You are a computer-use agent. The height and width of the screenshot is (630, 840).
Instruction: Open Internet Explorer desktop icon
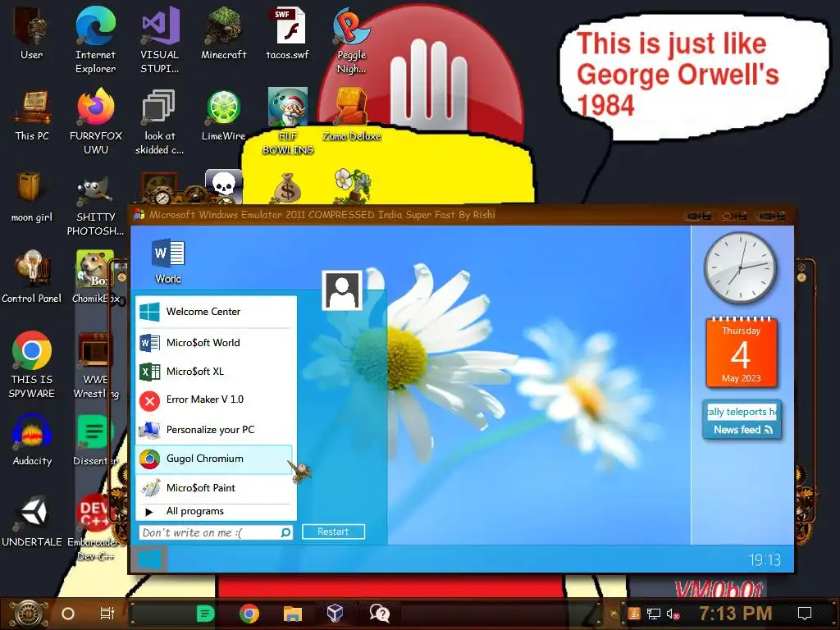(95, 39)
